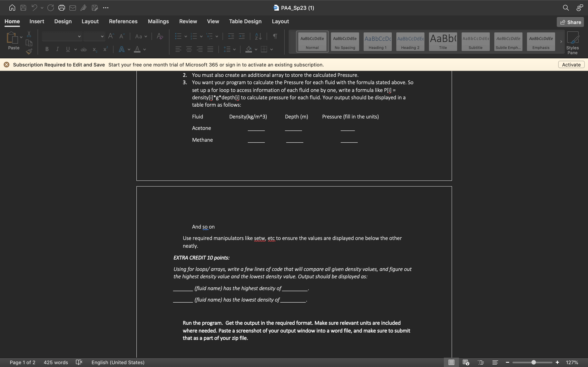This screenshot has width=588, height=367.
Task: Expand the line spacing dropdown
Action: 234,50
